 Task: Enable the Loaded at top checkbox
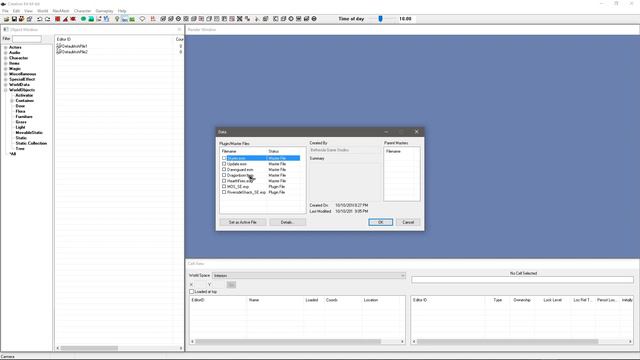pos(191,292)
